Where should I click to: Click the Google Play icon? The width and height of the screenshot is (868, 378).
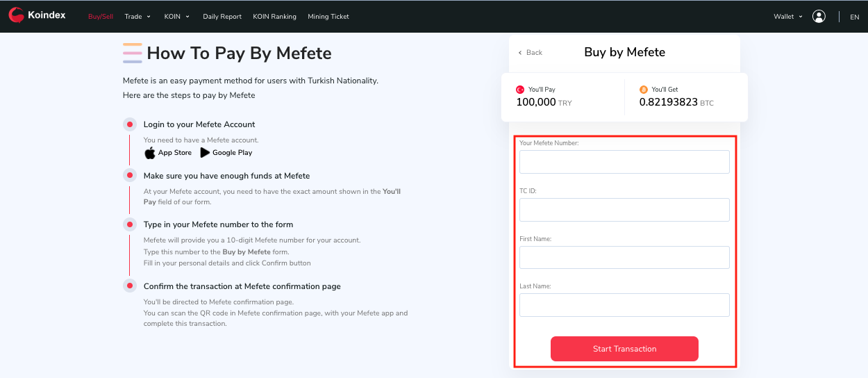coord(205,153)
